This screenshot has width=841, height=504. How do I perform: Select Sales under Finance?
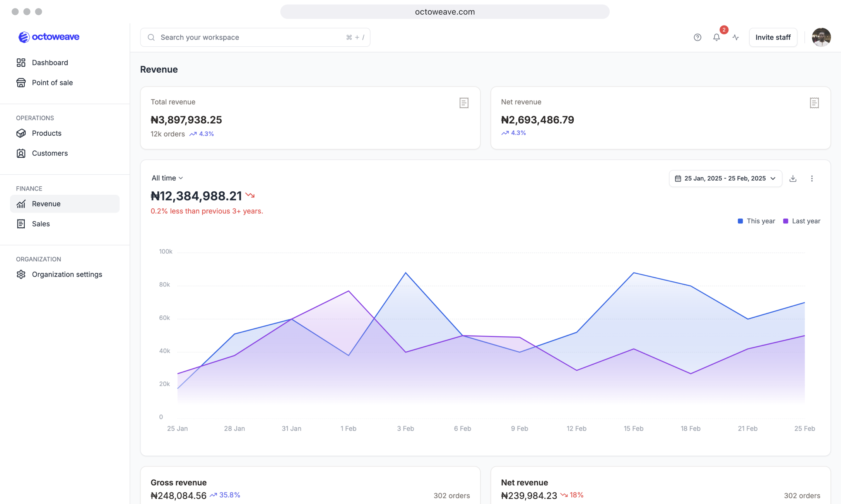41,224
